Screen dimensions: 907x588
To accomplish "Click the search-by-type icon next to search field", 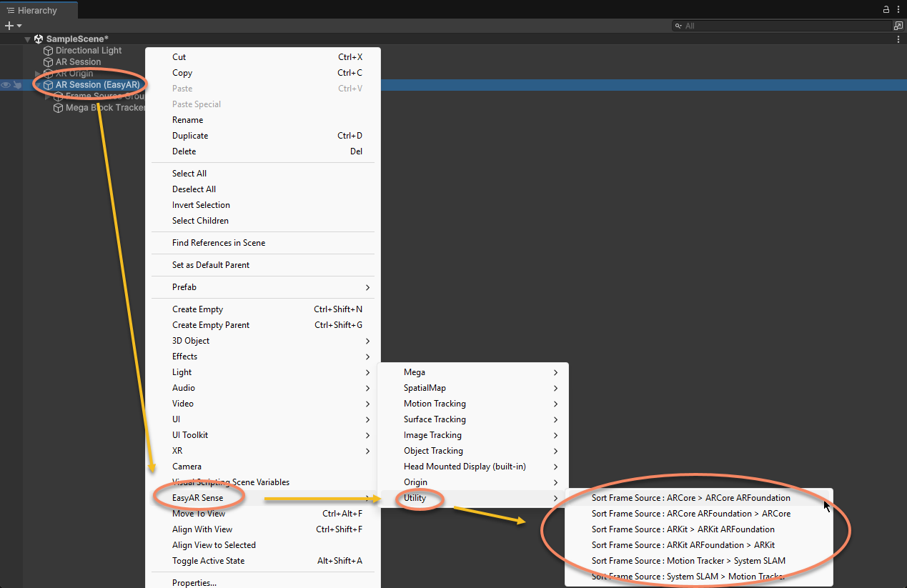I will pyautogui.click(x=898, y=26).
